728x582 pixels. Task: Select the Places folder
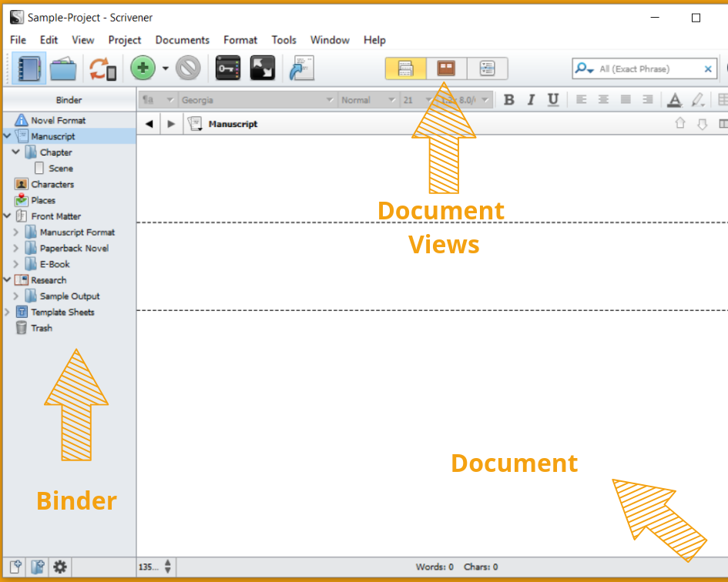point(43,200)
